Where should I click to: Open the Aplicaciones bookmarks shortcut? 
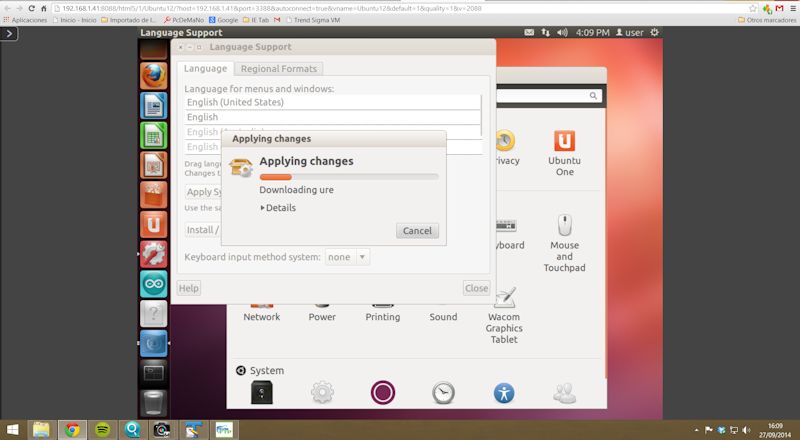pos(25,20)
